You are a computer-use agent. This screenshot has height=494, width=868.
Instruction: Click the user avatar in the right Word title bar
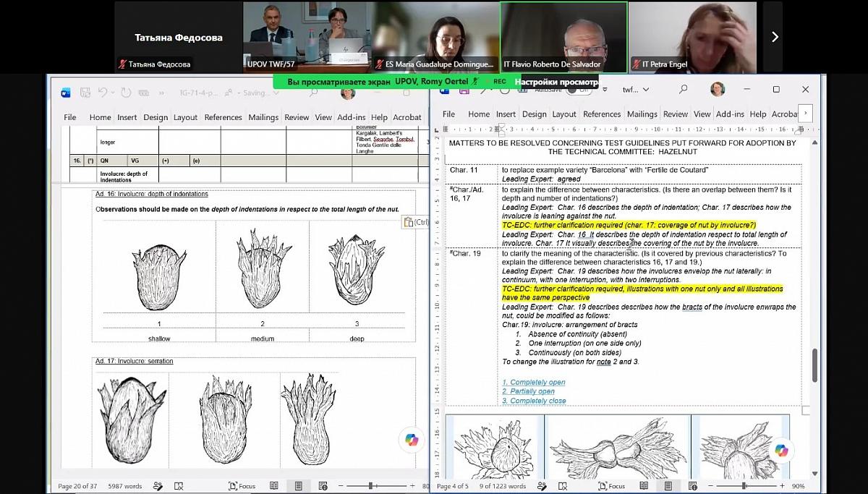[x=718, y=89]
